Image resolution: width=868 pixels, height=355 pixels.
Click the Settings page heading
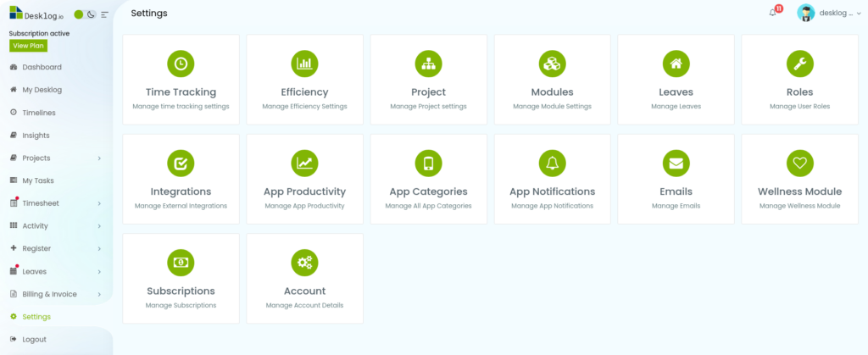point(149,14)
